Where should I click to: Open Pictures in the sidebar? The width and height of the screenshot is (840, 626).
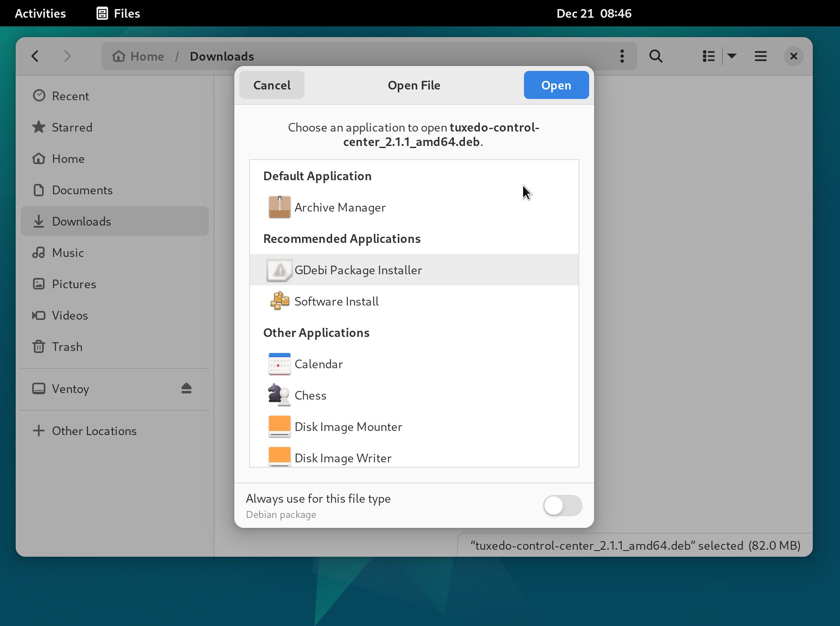point(115,284)
